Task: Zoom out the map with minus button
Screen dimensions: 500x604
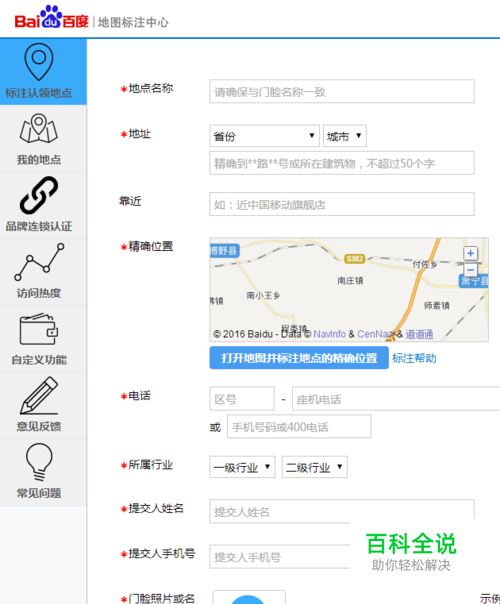Action: pyautogui.click(x=470, y=270)
